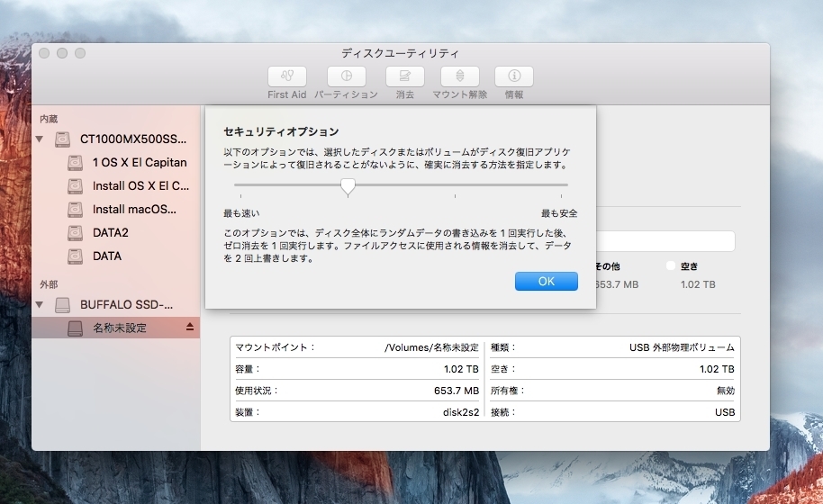Click the 消去 erase toolbar icon

(404, 76)
